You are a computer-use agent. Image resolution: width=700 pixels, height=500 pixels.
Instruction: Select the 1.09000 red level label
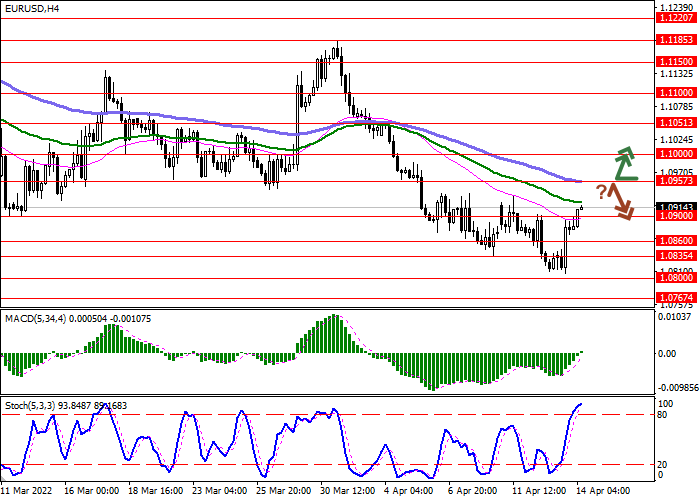(x=678, y=216)
